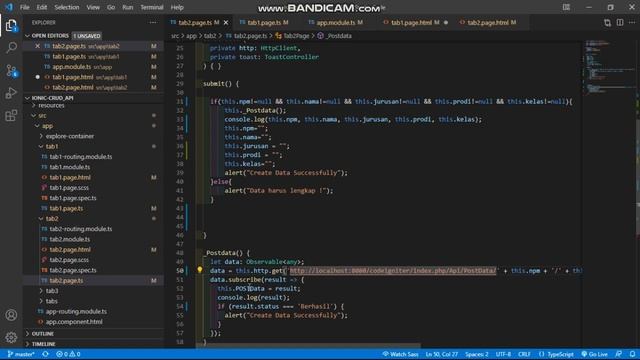The width and height of the screenshot is (640, 360).
Task: Open the Manage gear icon
Action: click(x=11, y=337)
